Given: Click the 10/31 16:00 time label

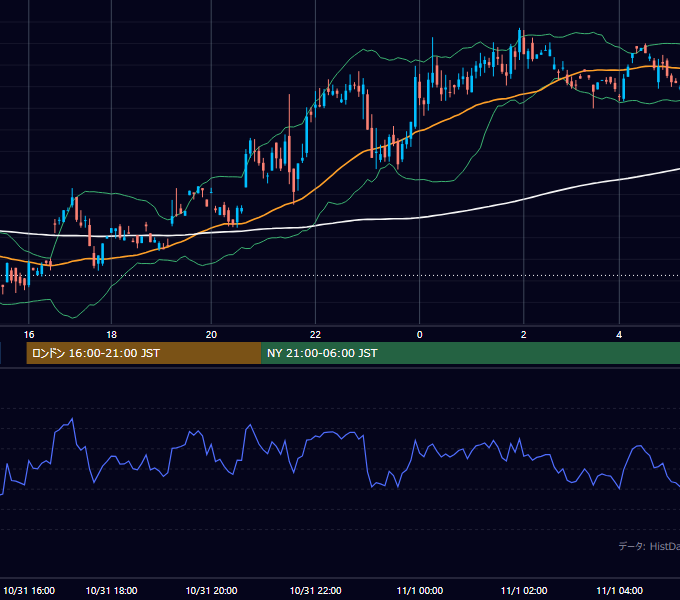Looking at the screenshot, I should [29, 590].
